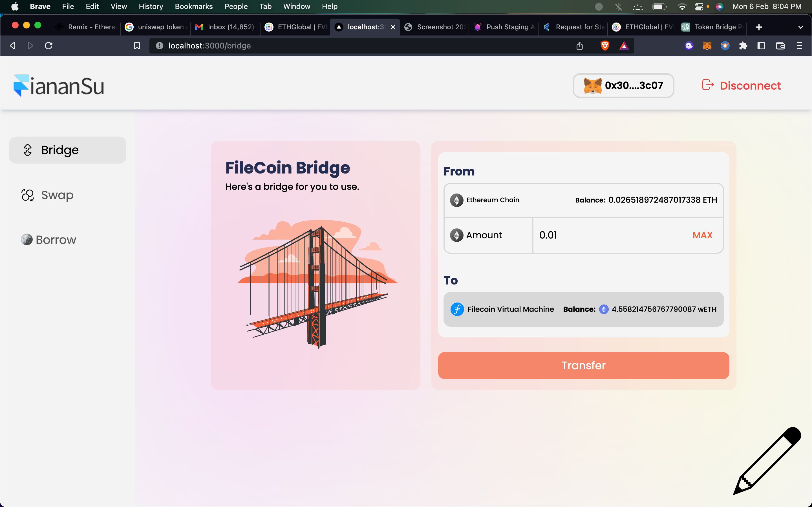Image resolution: width=812 pixels, height=507 pixels.
Task: Toggle Brave Shields icon in address bar
Action: tap(604, 46)
